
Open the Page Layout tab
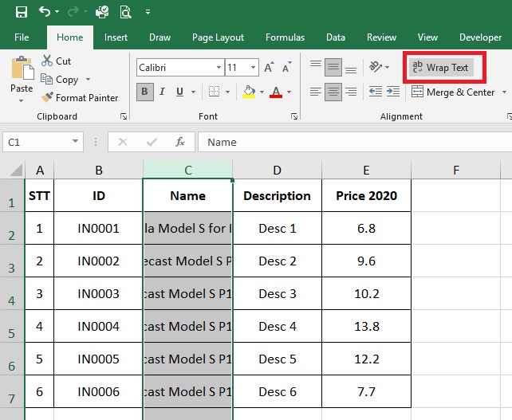pyautogui.click(x=218, y=37)
